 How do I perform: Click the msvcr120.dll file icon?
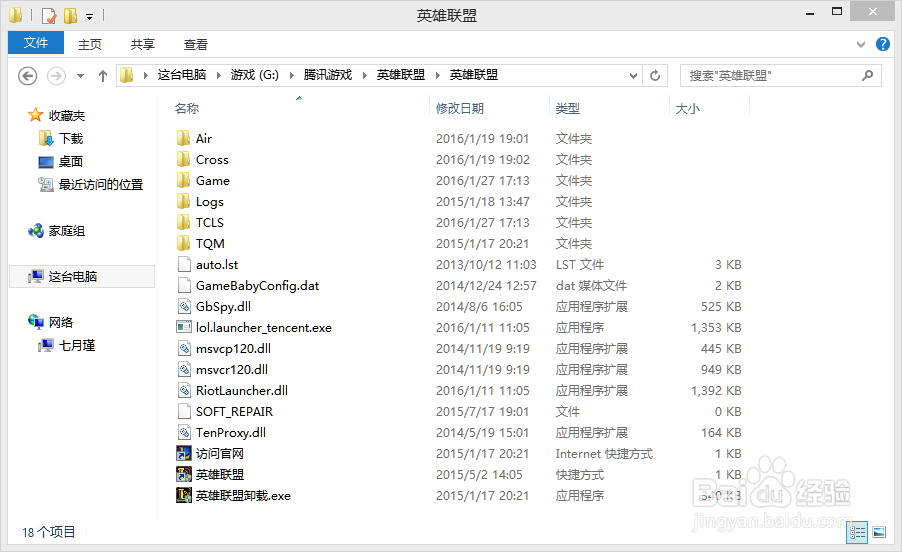[x=184, y=369]
